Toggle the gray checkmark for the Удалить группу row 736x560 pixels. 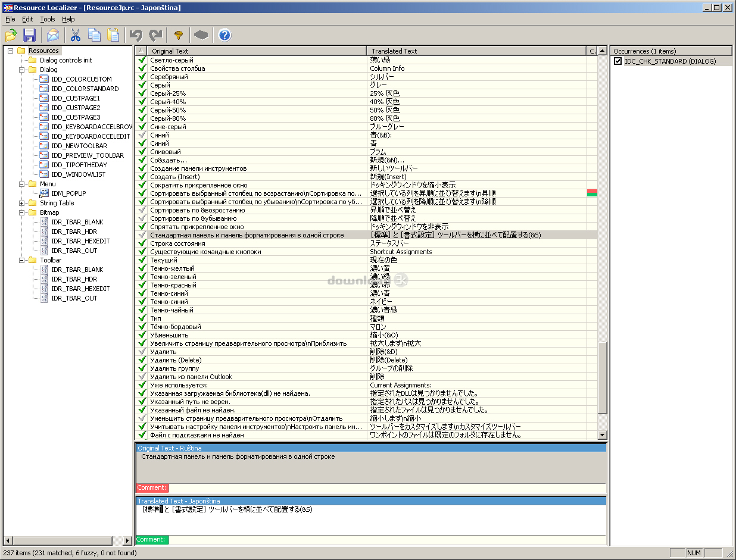[x=142, y=368]
